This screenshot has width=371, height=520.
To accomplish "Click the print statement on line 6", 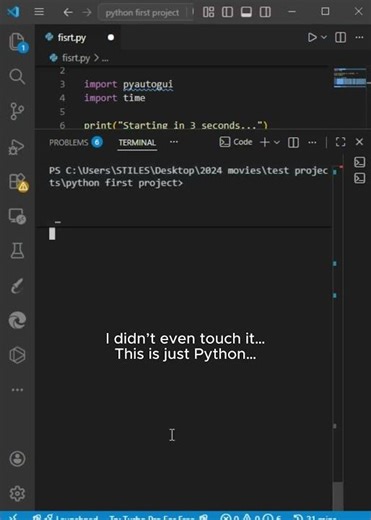I will click(176, 125).
